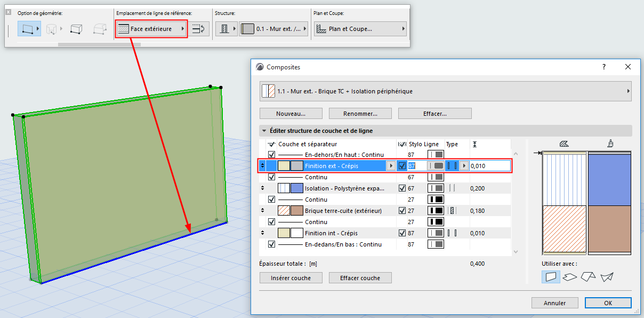Screen dimensions: 644x318
Task: Click the surface paintbrush preview header icon
Action: pos(609,144)
